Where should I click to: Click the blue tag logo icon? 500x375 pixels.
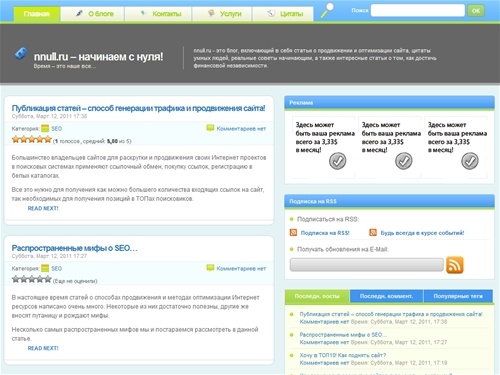tap(21, 53)
